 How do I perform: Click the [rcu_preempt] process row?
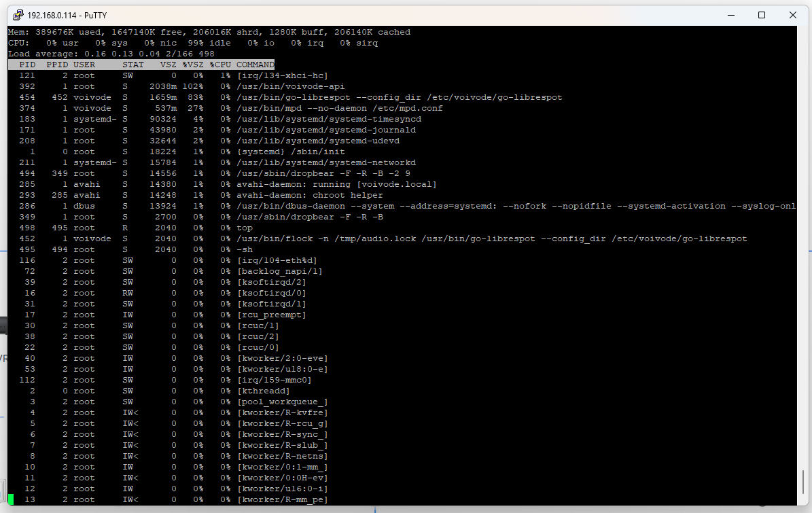[165, 315]
